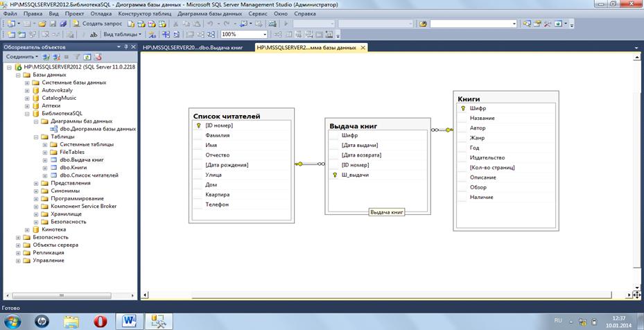The image size is (644, 330).
Task: Close the database diagram tab
Action: [362, 48]
